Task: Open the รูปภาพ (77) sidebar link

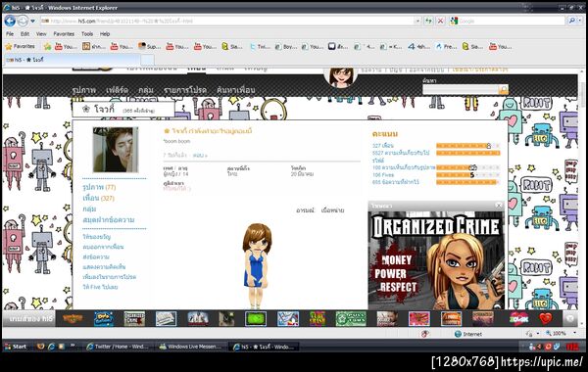Action: (x=99, y=187)
